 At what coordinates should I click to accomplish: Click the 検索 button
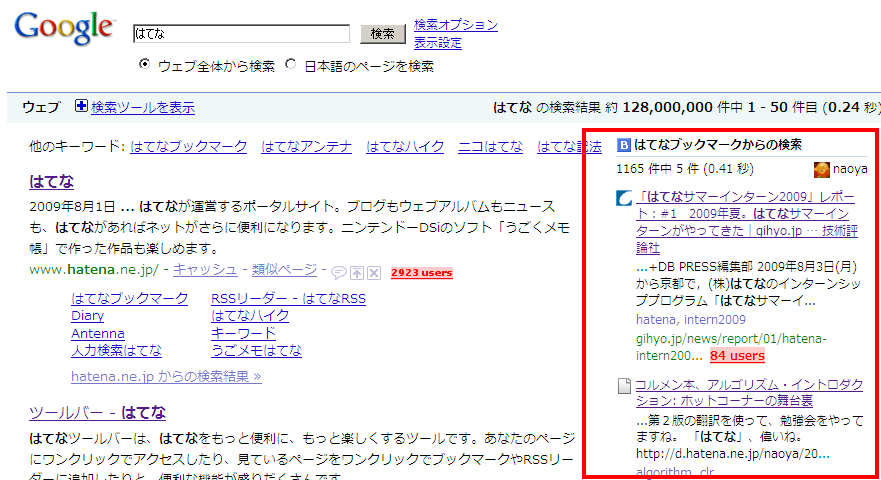click(383, 34)
